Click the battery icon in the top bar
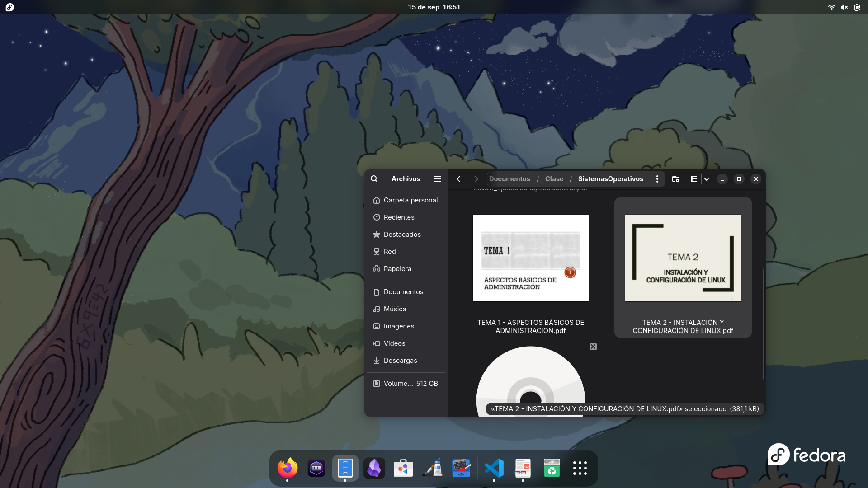Image resolution: width=868 pixels, height=488 pixels. 857,7
